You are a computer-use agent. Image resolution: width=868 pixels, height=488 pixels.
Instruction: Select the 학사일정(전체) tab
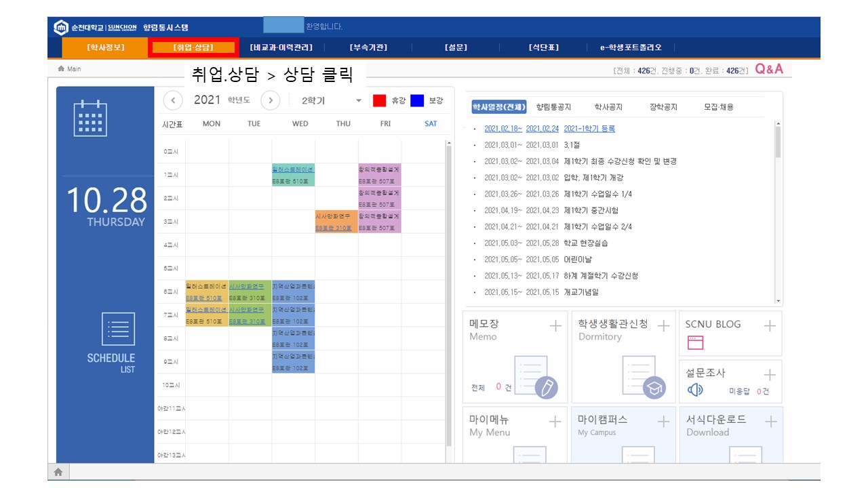tap(499, 107)
